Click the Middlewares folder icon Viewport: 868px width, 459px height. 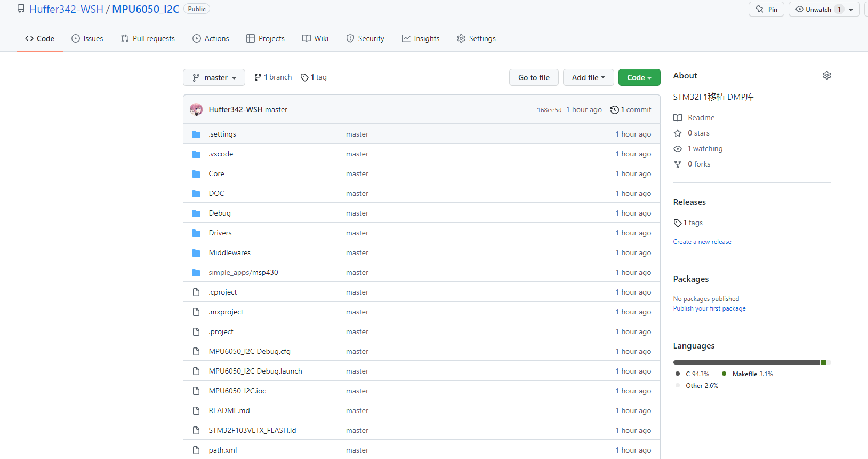pos(196,253)
